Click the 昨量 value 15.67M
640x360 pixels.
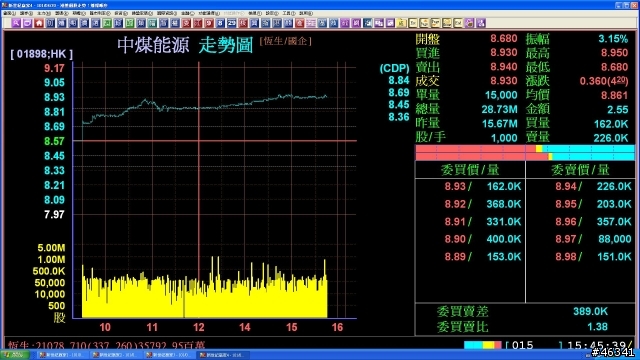(x=500, y=123)
